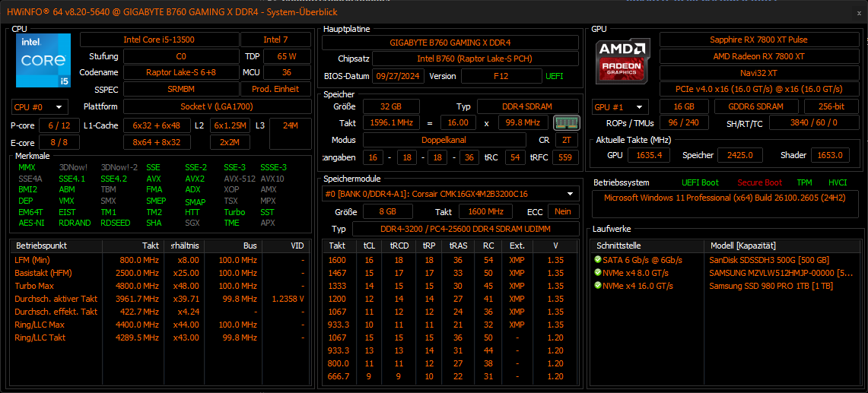This screenshot has height=393, width=868.
Task: Click the Schnittstelle column header
Action: pos(647,246)
